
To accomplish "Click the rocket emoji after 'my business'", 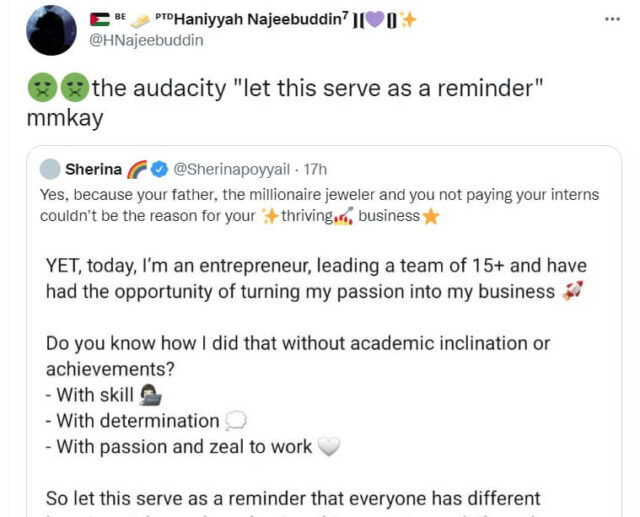I will pos(573,291).
